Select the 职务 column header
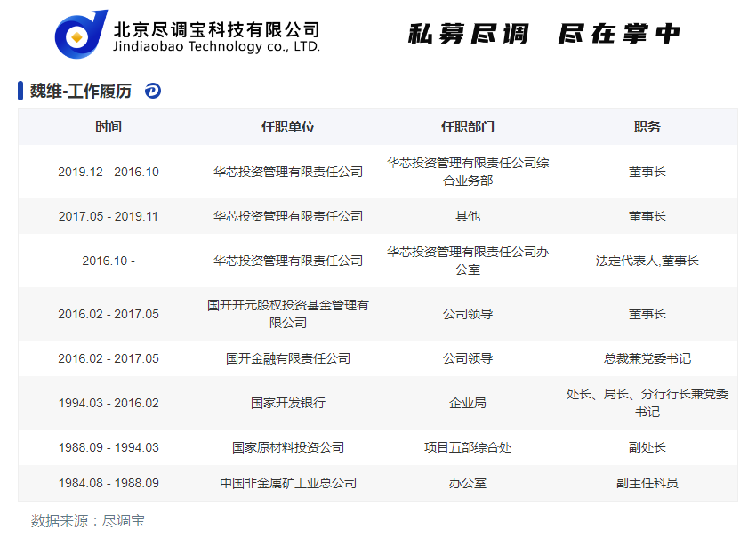The width and height of the screenshot is (756, 538). click(647, 127)
